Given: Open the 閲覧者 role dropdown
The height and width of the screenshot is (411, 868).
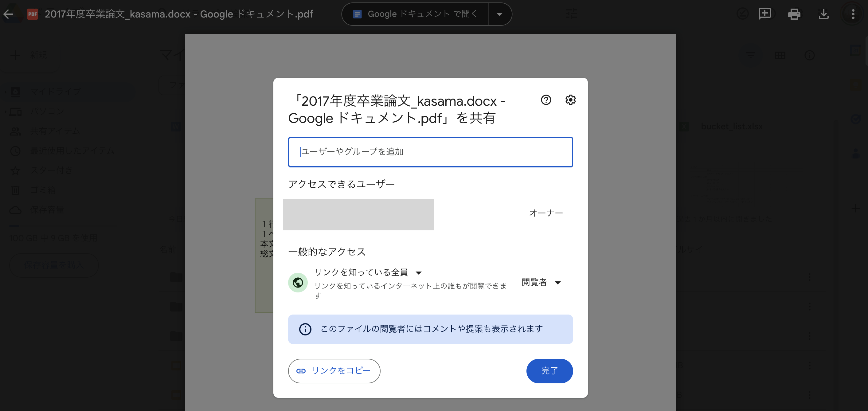Looking at the screenshot, I should point(541,283).
